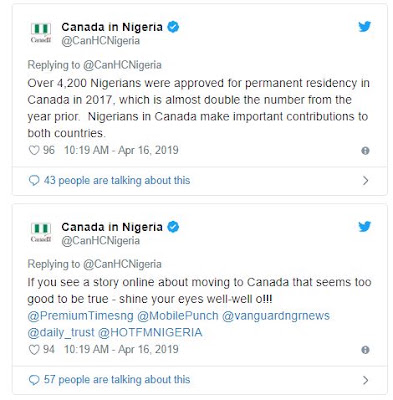This screenshot has height=400, width=393.
Task: Click speech bubble icon beside 57 people
Action: [x=34, y=380]
